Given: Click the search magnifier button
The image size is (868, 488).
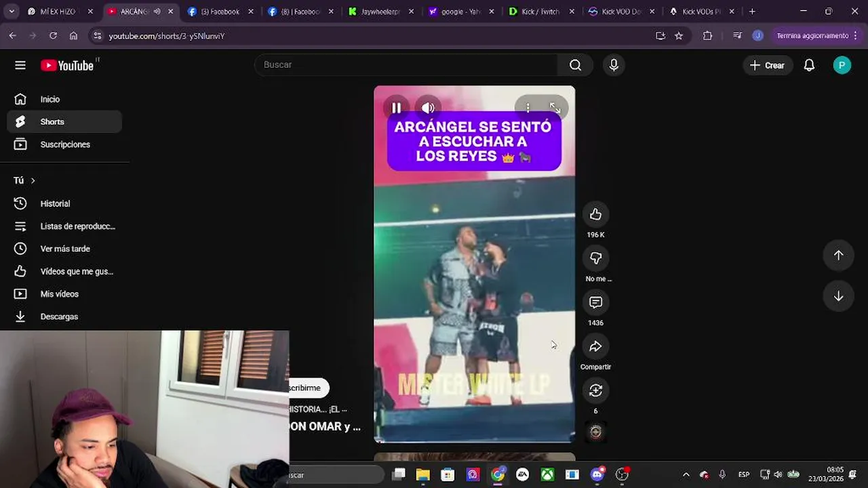Looking at the screenshot, I should coord(575,64).
